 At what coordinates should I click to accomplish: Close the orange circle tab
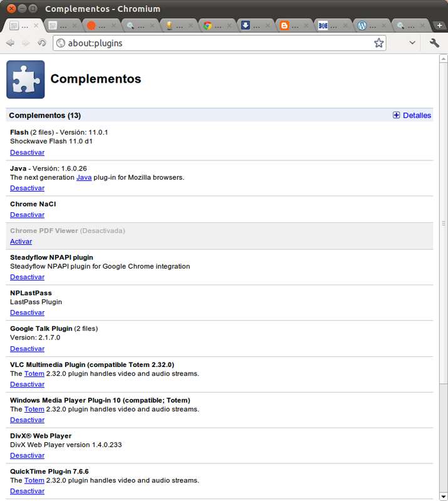pos(113,25)
